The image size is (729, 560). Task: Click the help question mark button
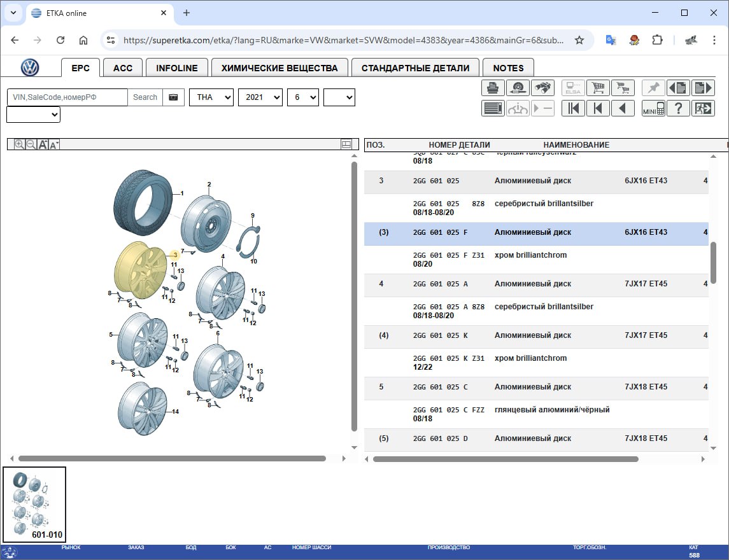(x=678, y=108)
